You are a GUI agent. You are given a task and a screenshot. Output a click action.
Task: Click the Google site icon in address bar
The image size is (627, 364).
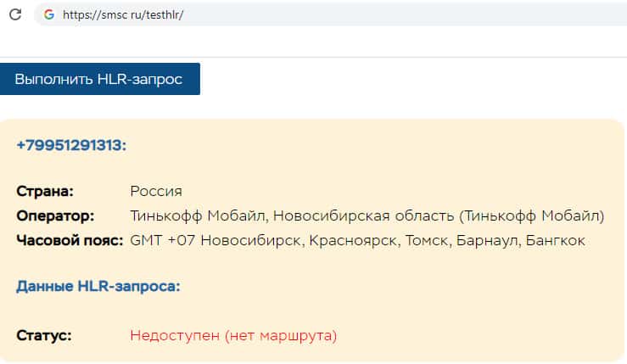pyautogui.click(x=48, y=14)
